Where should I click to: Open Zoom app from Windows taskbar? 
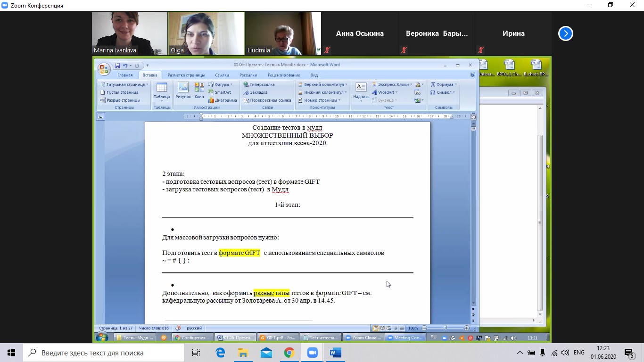tap(312, 353)
